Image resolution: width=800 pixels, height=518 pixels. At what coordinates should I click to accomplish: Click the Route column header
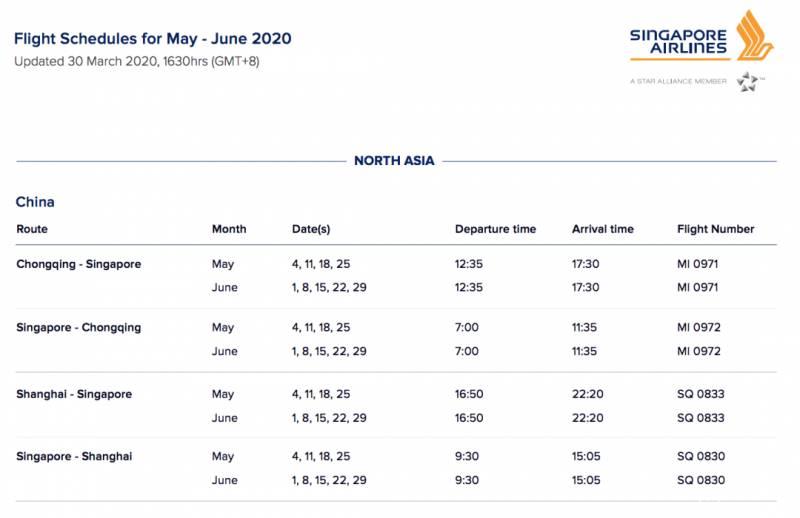click(32, 229)
